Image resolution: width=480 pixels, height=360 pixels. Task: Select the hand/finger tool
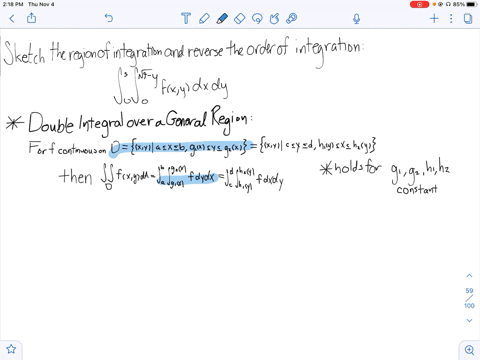274,18
